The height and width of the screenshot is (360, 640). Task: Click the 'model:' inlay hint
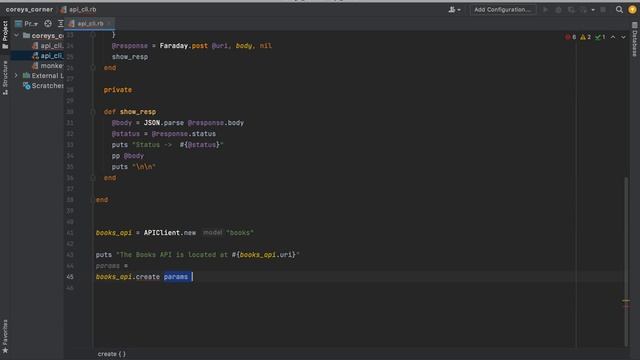tap(213, 233)
